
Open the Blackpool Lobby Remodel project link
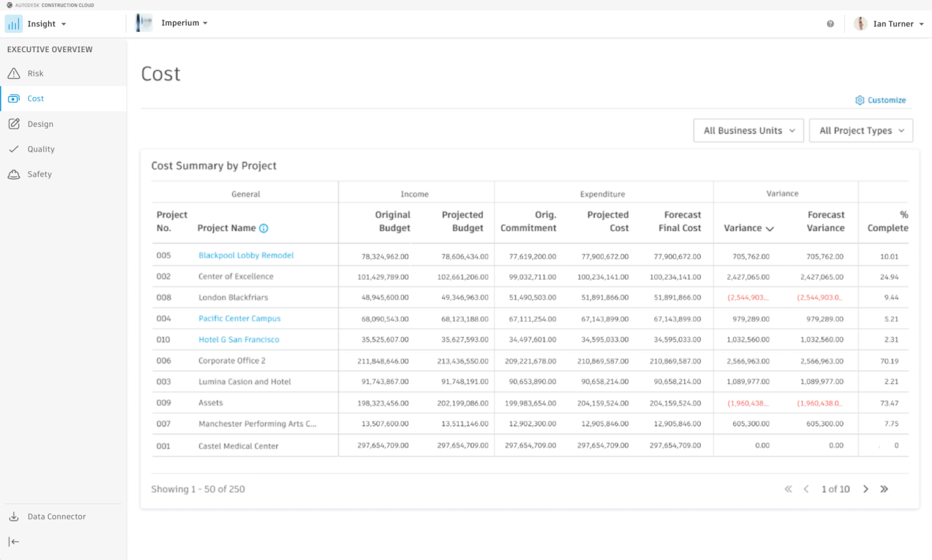246,255
